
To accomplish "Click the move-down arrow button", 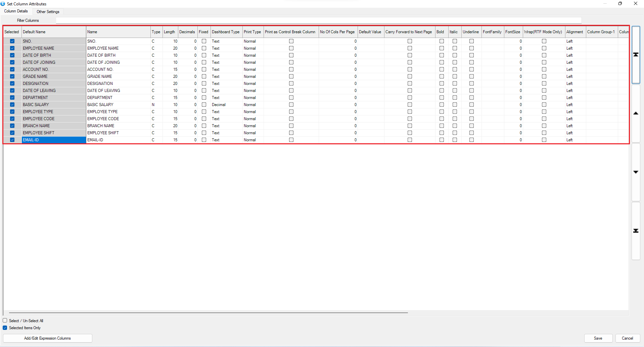I will [636, 172].
